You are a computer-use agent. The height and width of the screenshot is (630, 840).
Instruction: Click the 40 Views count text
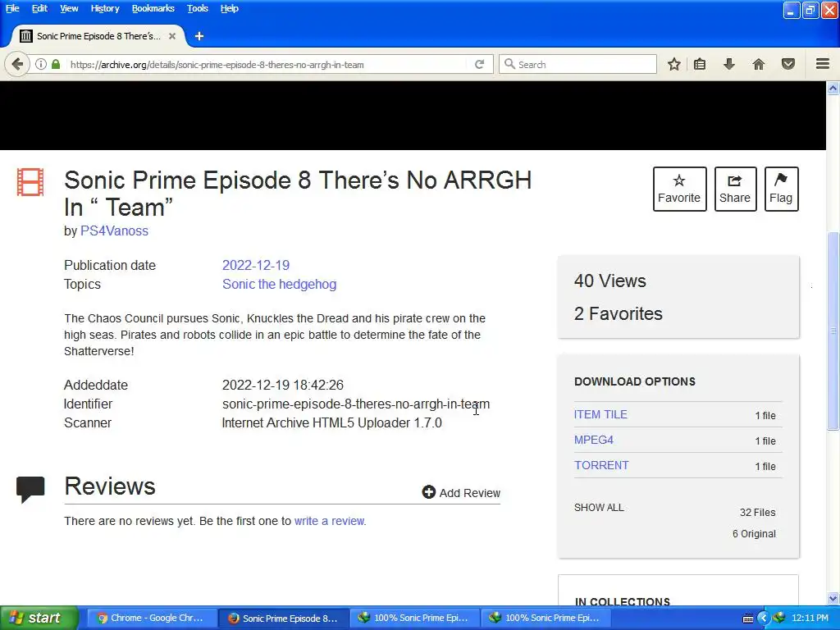coord(610,281)
